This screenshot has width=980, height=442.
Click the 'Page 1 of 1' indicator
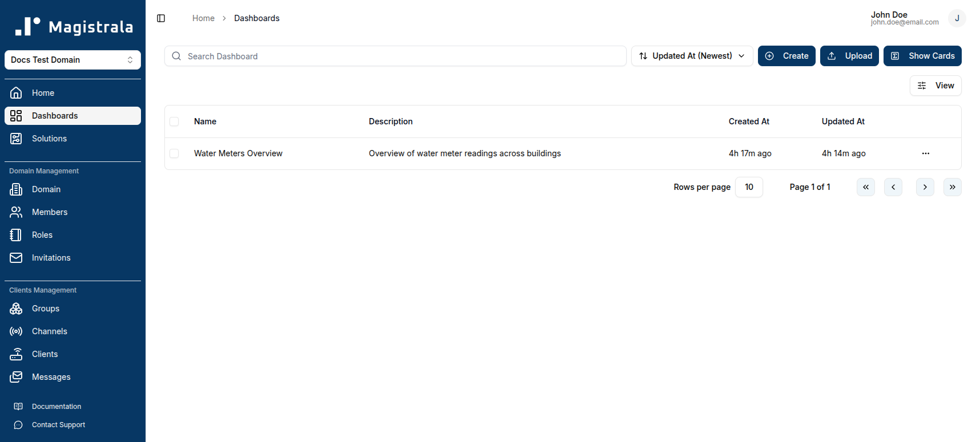coord(810,187)
